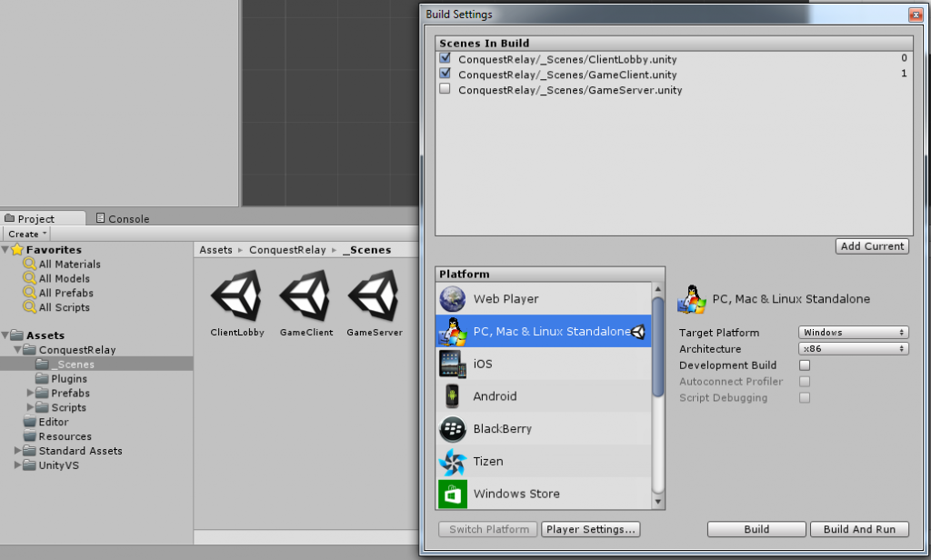Collapse the Assets tree root
Viewport: 931px width, 560px height.
point(5,335)
